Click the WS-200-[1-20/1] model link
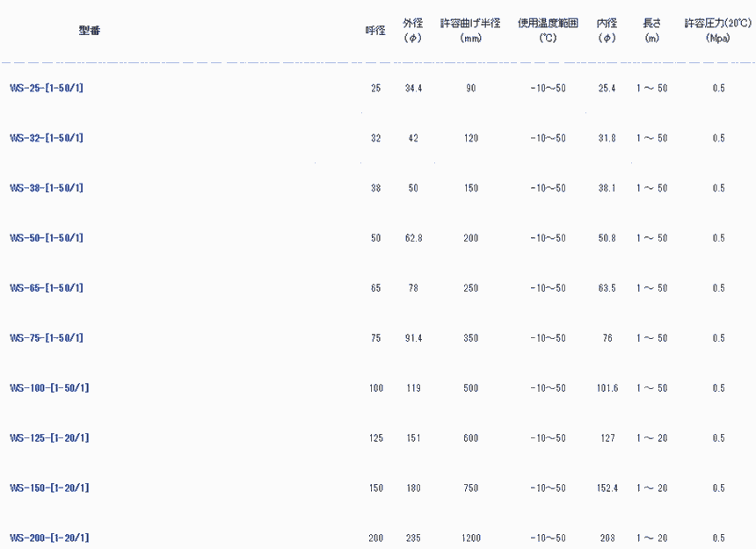Image resolution: width=756 pixels, height=549 pixels. [49, 538]
